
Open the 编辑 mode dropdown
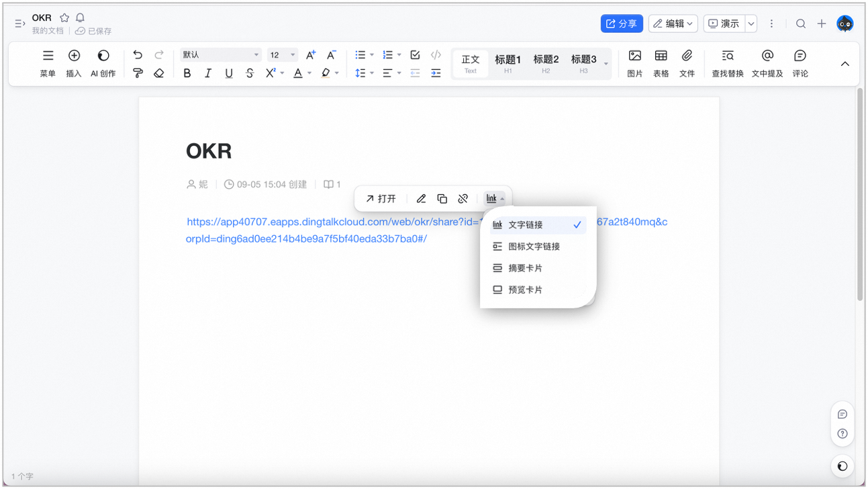tap(673, 24)
